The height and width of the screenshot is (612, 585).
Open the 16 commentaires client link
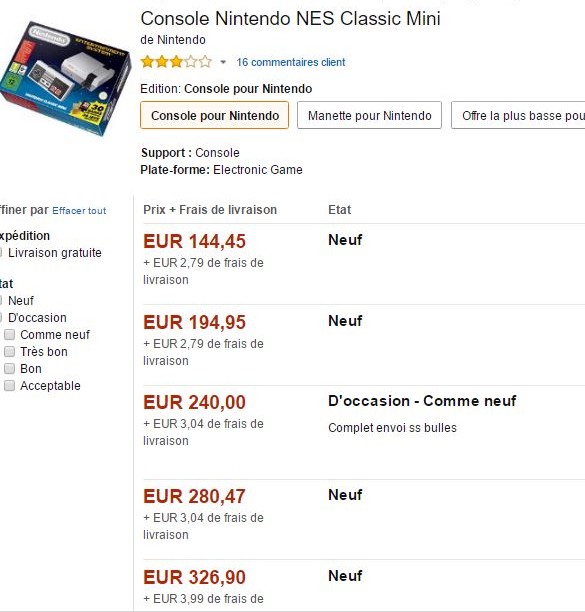(x=291, y=62)
